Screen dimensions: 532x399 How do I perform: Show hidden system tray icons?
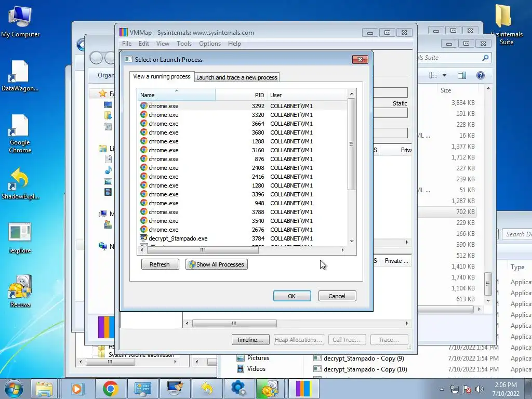[x=442, y=389]
